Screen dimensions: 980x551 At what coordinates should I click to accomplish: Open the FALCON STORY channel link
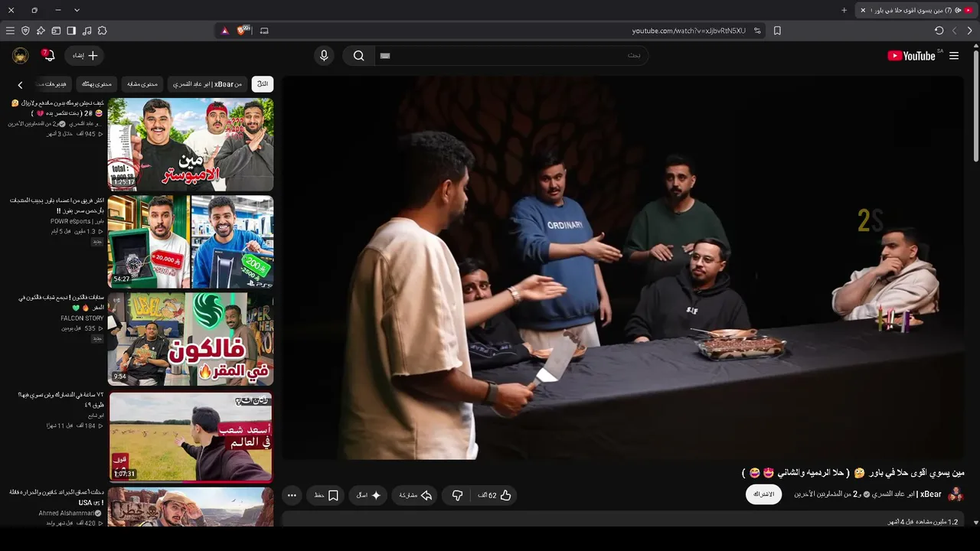pos(82,318)
